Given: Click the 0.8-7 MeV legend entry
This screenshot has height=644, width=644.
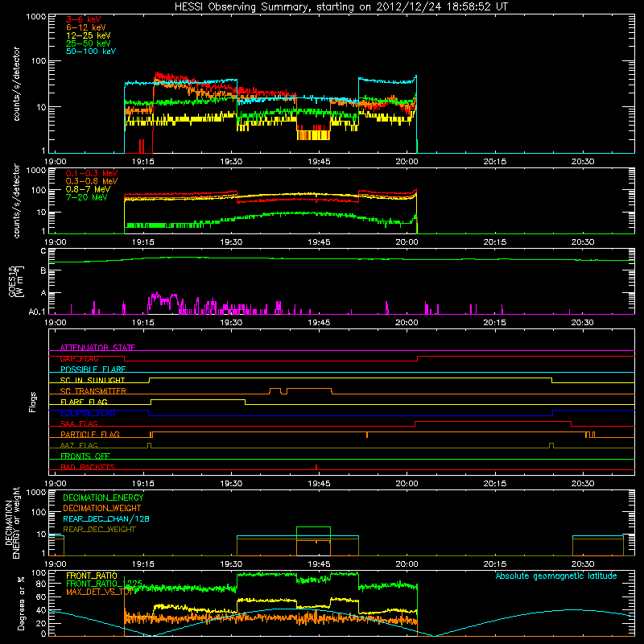Looking at the screenshot, I should click(x=88, y=189).
